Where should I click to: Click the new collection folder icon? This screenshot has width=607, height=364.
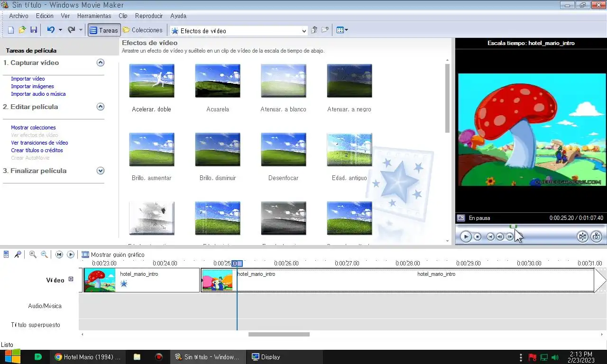coord(325,30)
